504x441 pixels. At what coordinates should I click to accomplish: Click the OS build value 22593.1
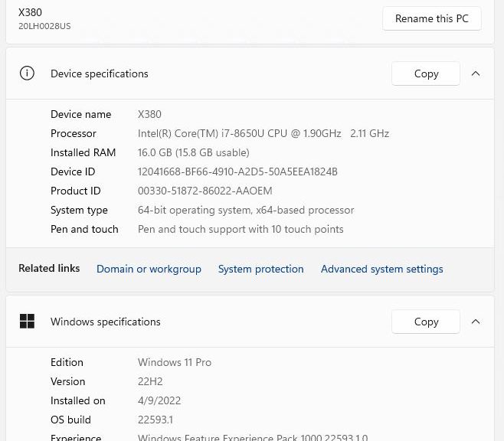point(155,420)
